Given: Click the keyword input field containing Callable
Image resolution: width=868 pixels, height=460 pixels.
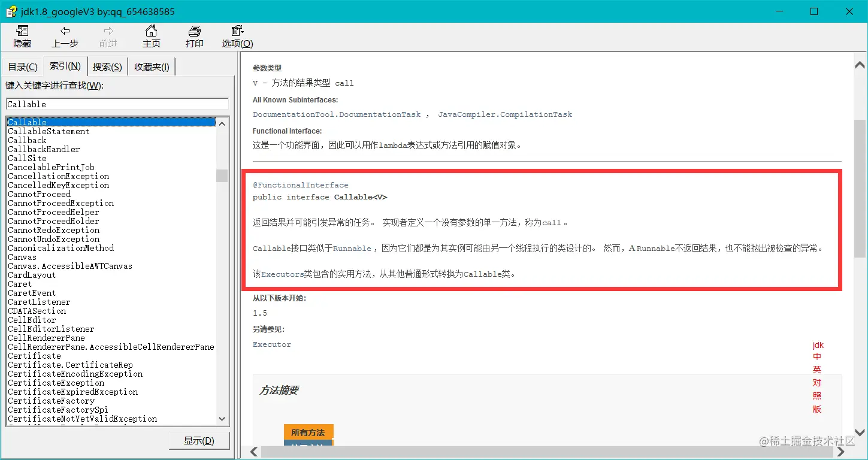Looking at the screenshot, I should [x=117, y=104].
